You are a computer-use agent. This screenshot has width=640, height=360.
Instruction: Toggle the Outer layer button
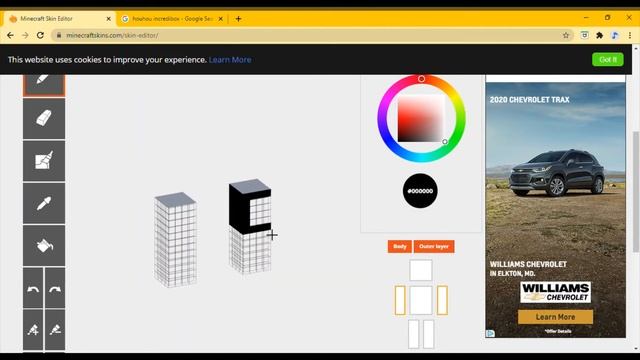(434, 247)
